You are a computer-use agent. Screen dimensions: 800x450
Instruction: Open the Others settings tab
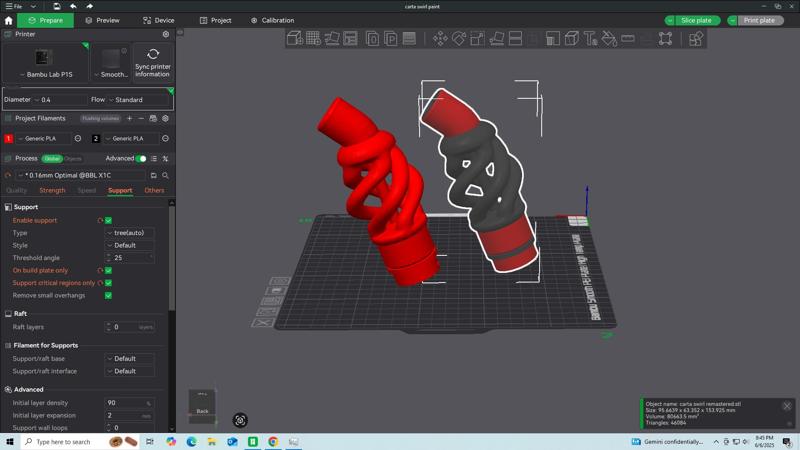pyautogui.click(x=154, y=190)
